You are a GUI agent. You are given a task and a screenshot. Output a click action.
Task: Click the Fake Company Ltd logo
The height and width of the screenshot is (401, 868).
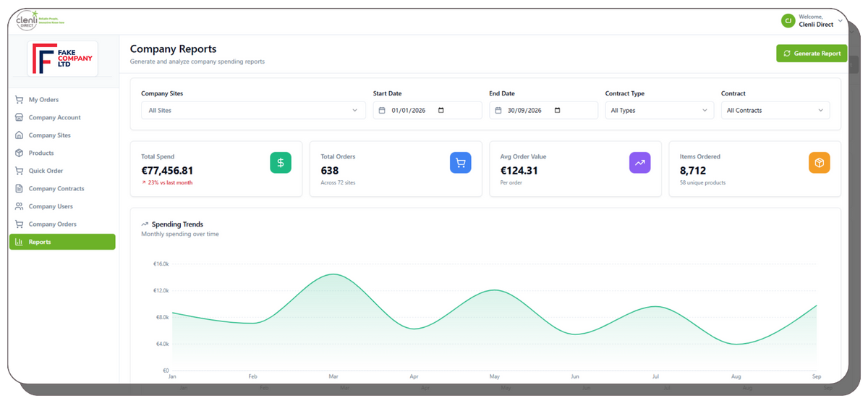point(62,59)
